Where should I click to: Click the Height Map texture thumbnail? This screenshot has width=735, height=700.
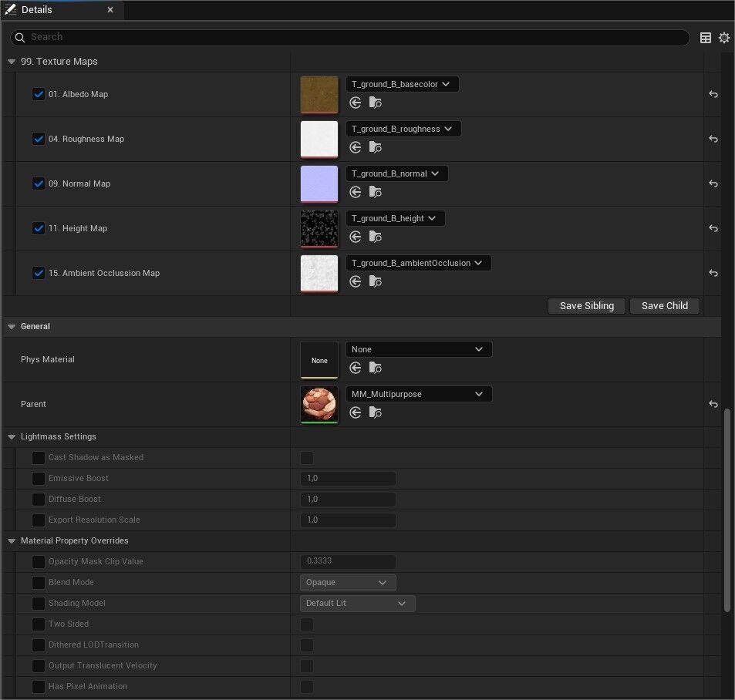coord(319,229)
